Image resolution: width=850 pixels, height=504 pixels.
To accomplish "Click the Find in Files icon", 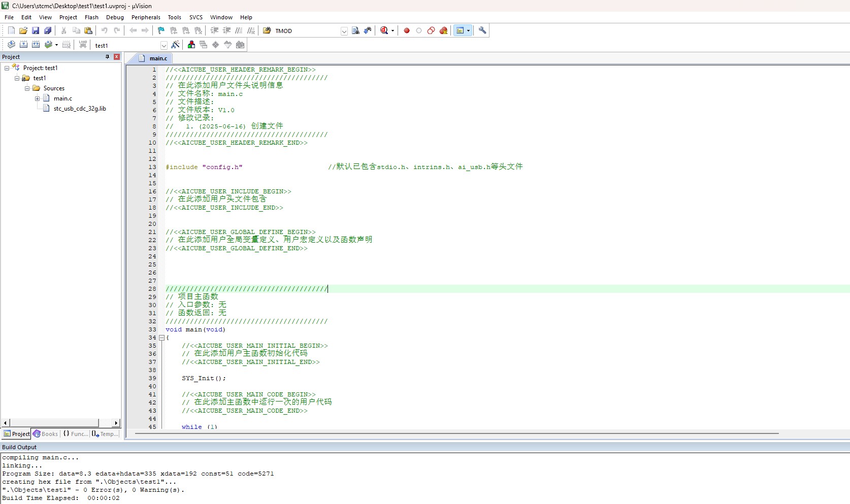I will click(267, 30).
